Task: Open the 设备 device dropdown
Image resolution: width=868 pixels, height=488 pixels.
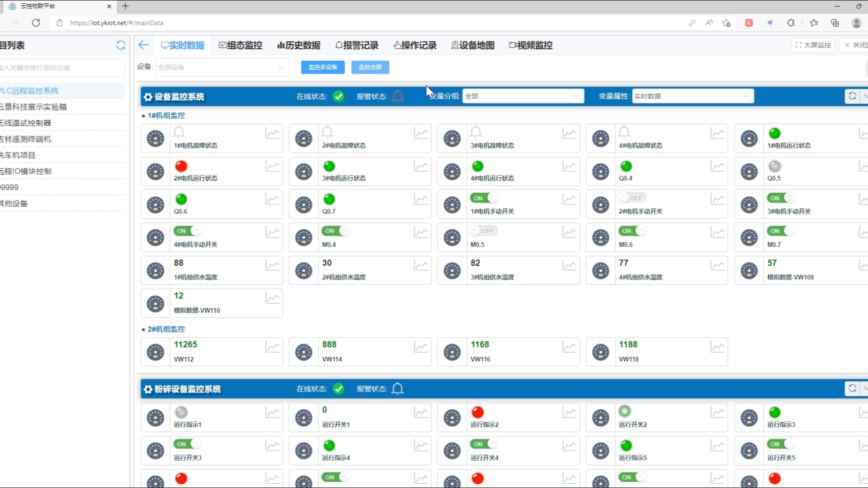Action: pos(222,67)
